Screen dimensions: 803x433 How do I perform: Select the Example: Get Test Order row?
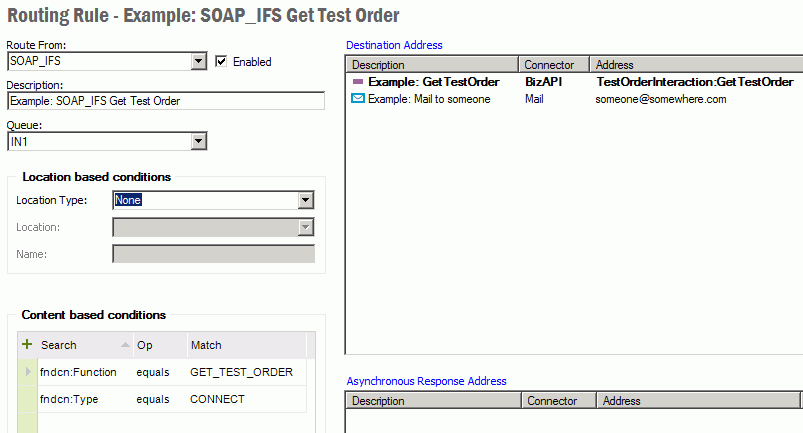click(433, 82)
